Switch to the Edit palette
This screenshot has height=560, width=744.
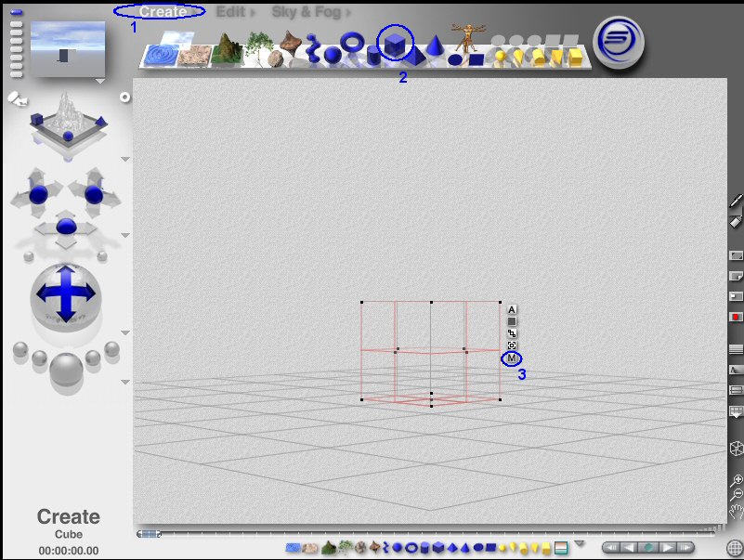[x=230, y=11]
